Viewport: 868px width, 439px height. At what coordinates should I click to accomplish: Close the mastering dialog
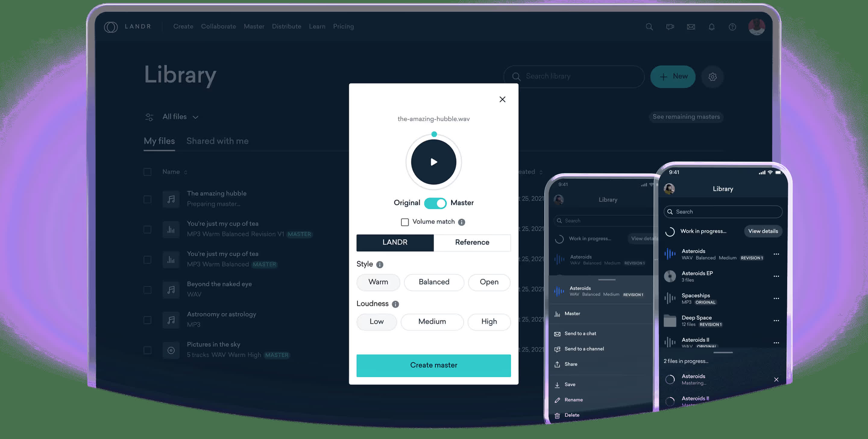click(x=502, y=99)
